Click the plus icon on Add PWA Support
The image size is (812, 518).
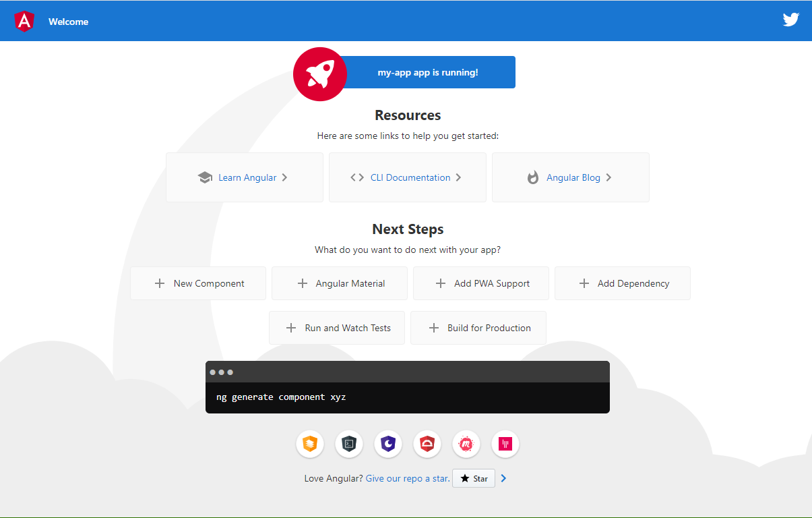click(x=441, y=283)
